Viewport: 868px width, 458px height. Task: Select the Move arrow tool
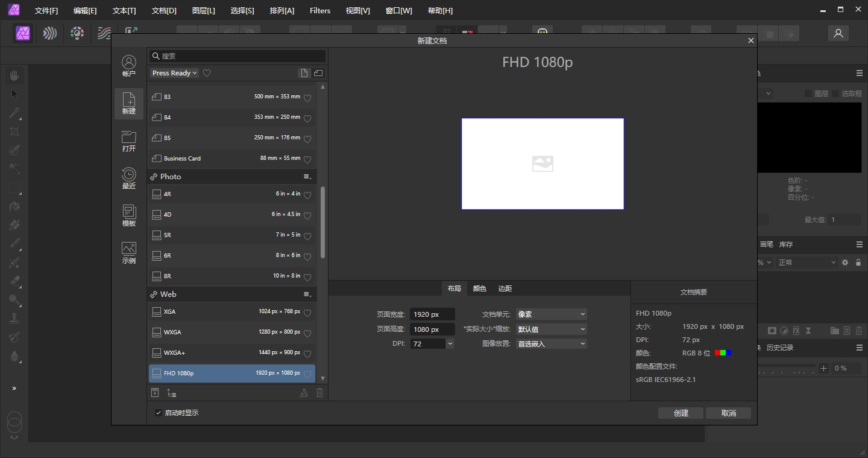(14, 94)
